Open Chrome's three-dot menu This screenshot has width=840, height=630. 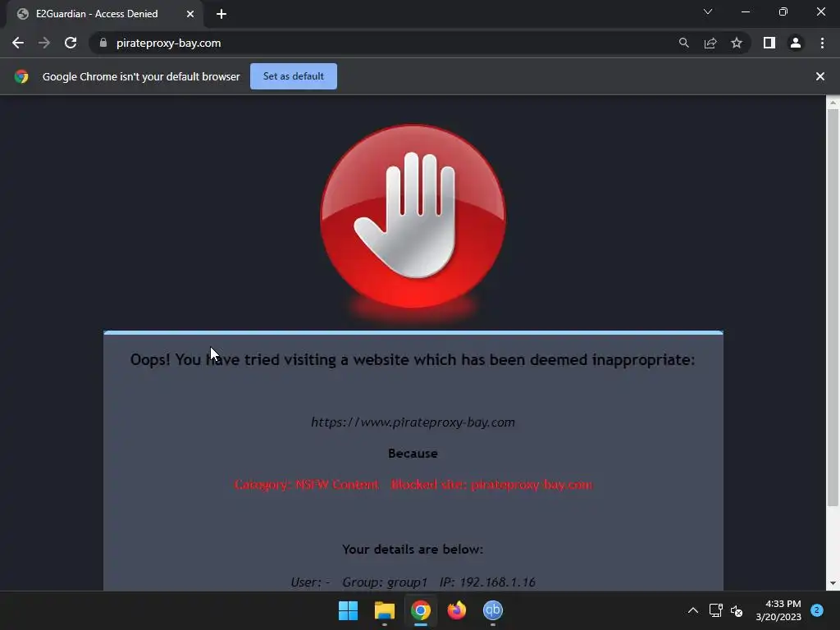[x=822, y=43]
